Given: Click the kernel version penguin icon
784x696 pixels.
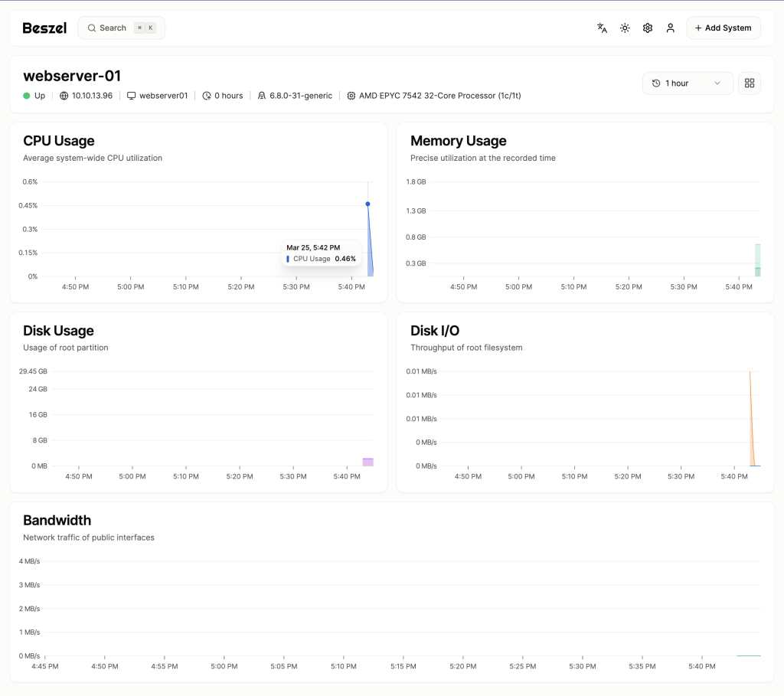Looking at the screenshot, I should tap(262, 96).
